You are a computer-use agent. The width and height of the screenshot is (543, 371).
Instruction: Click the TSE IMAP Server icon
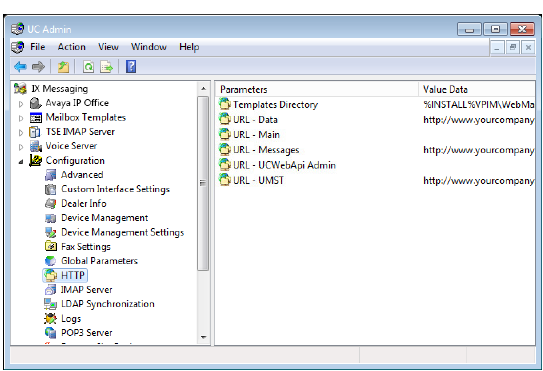[35, 132]
